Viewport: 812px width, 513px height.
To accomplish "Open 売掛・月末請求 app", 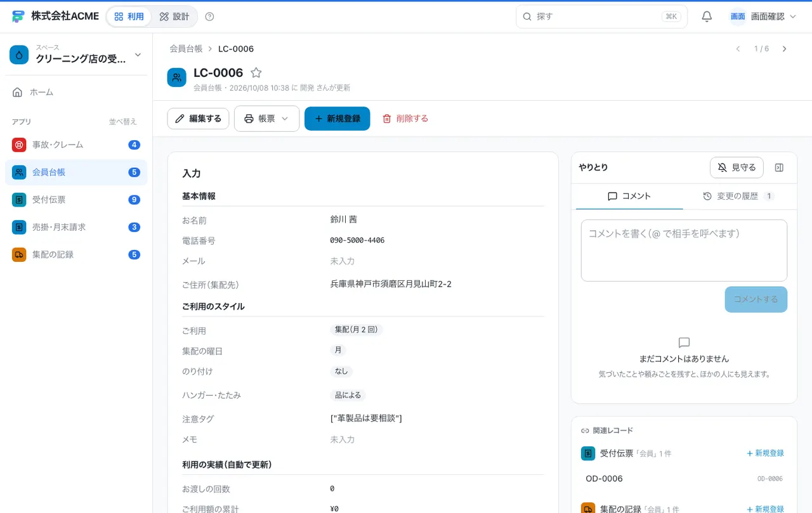I will [x=76, y=227].
